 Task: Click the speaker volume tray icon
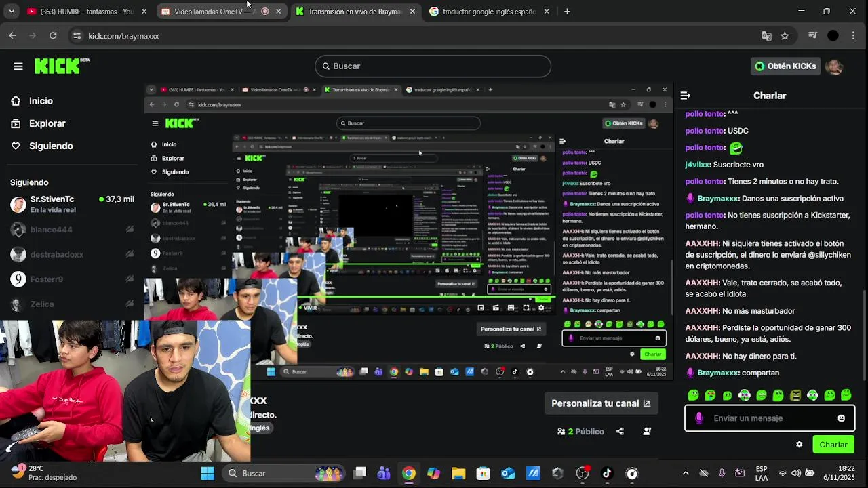pos(796,473)
